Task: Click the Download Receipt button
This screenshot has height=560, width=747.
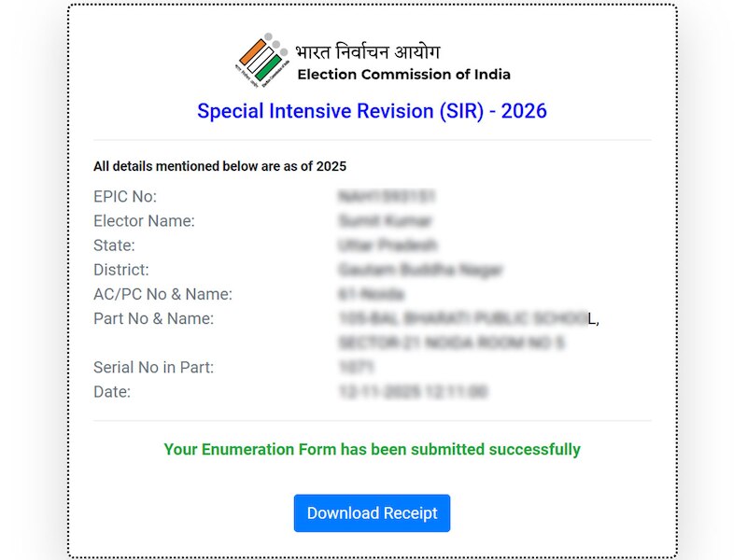Action: click(x=372, y=513)
